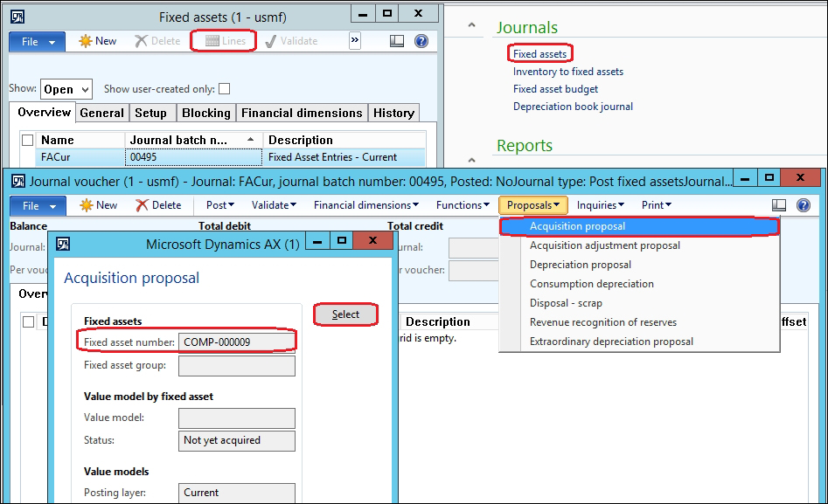Open the Show dropdown set to Open
The height and width of the screenshot is (504, 828).
66,89
